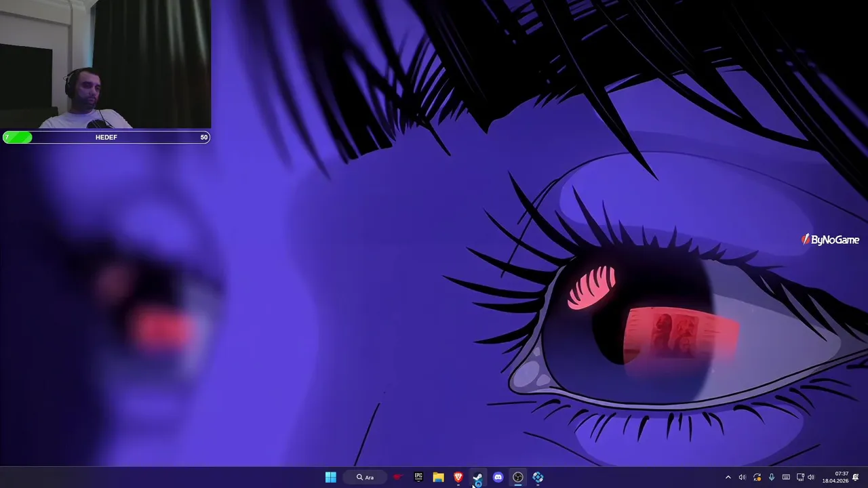Open the red wing app in taskbar
The image size is (868, 488).
coord(399,477)
